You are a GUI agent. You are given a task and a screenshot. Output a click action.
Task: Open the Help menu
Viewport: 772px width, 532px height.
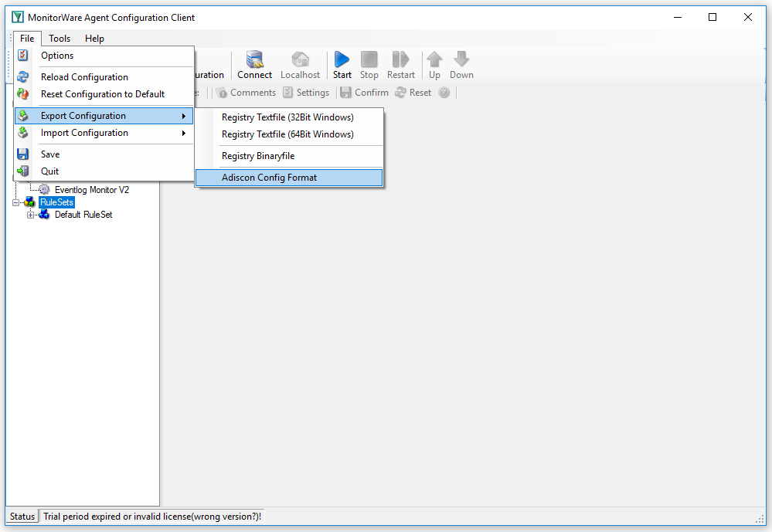[94, 39]
